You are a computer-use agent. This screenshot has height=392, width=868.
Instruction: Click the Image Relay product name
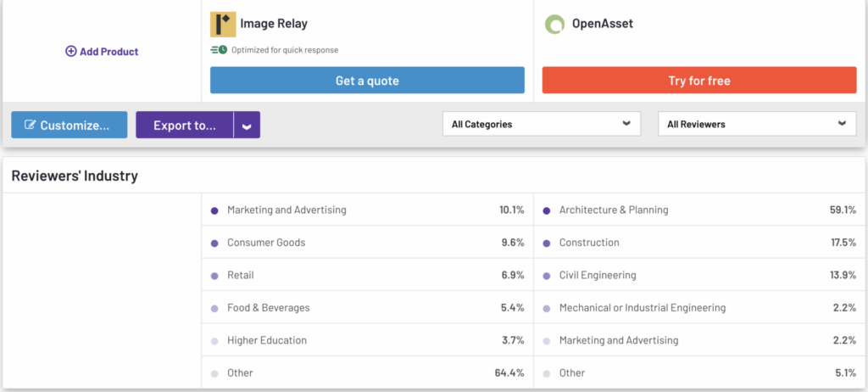tap(274, 24)
